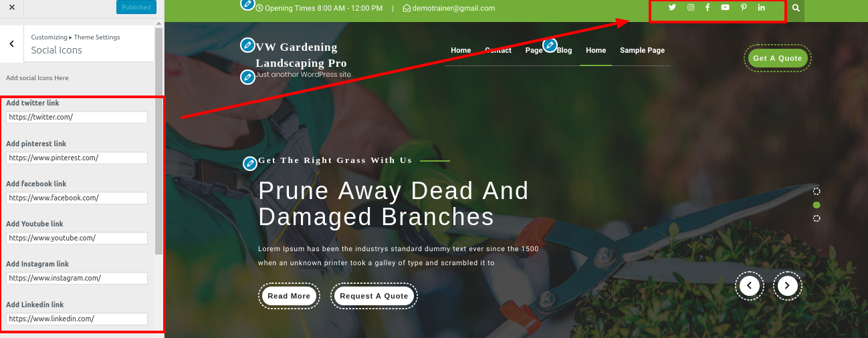Click the customizer sidebar scrollbar
The width and height of the screenshot is (868, 338).
point(158,140)
